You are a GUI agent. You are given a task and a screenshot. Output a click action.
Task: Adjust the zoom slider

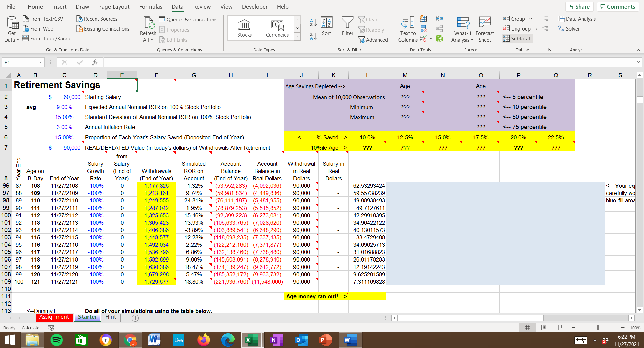[598, 328]
